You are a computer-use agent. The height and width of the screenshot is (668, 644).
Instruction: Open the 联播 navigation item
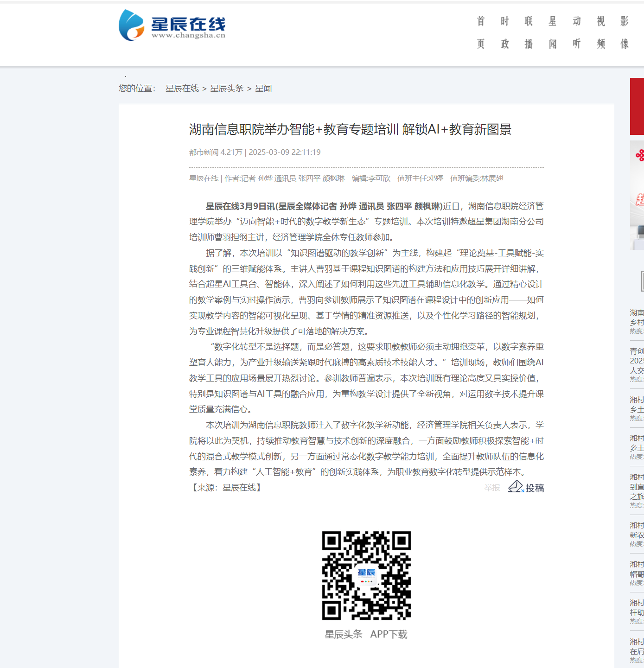click(x=529, y=32)
